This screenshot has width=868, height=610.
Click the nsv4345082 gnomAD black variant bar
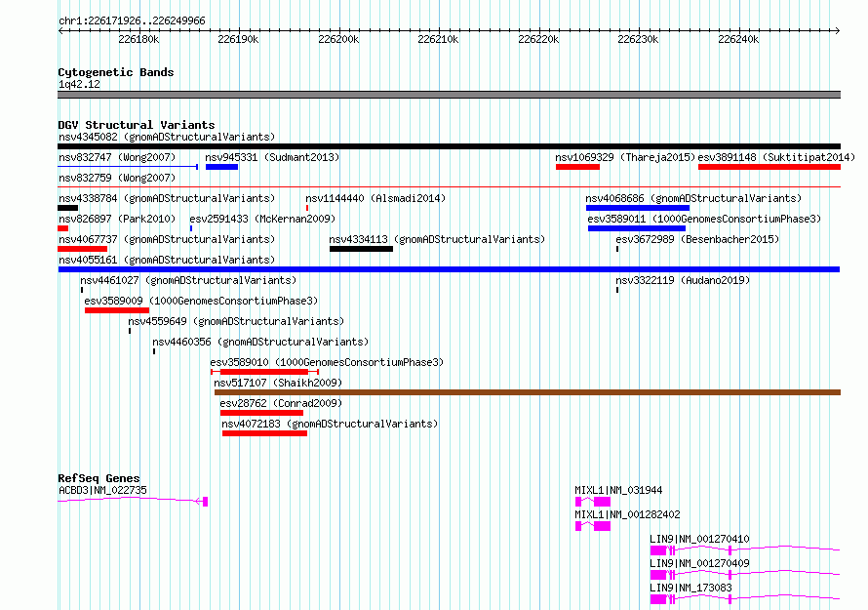(x=449, y=146)
